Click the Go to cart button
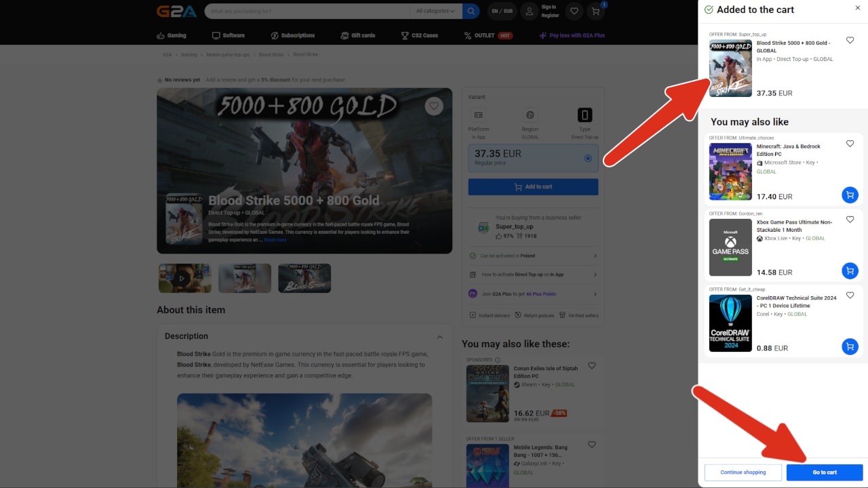Viewport: 868px width, 488px height. point(824,472)
